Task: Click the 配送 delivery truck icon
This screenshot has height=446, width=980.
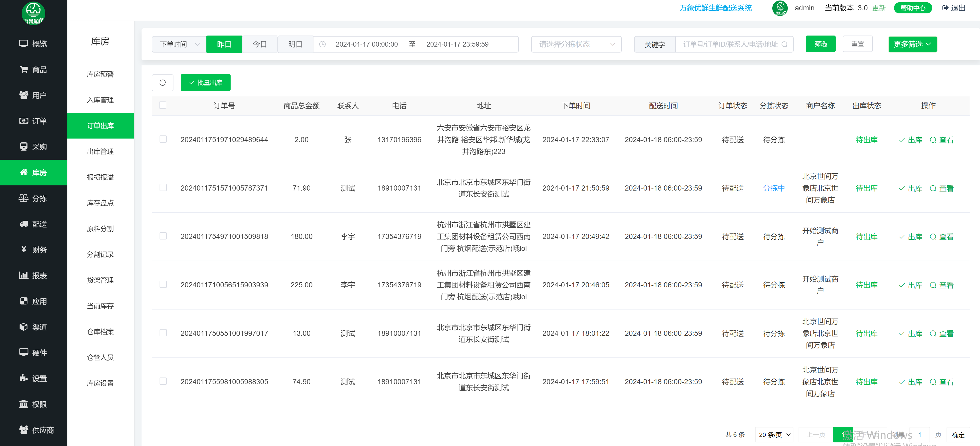Action: click(24, 224)
